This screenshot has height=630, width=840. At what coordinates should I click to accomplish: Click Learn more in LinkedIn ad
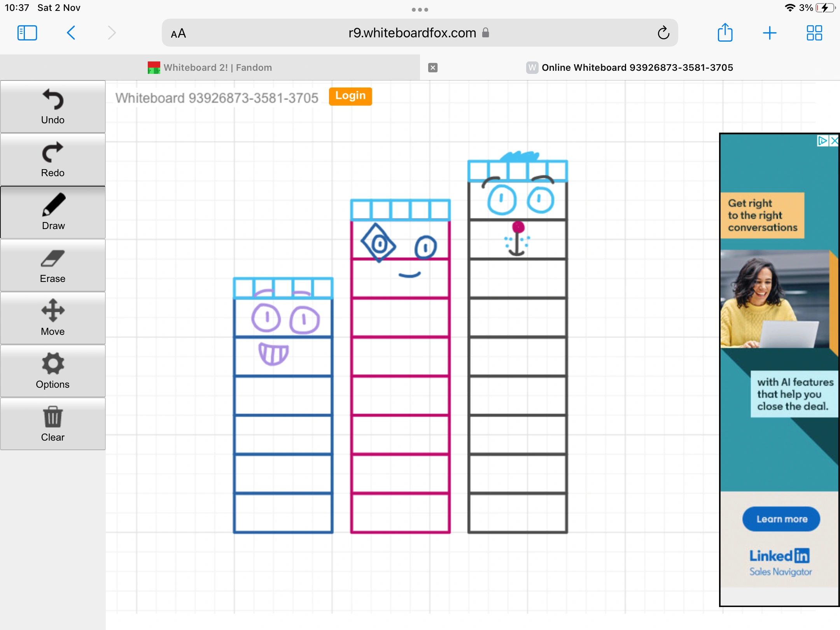tap(781, 519)
